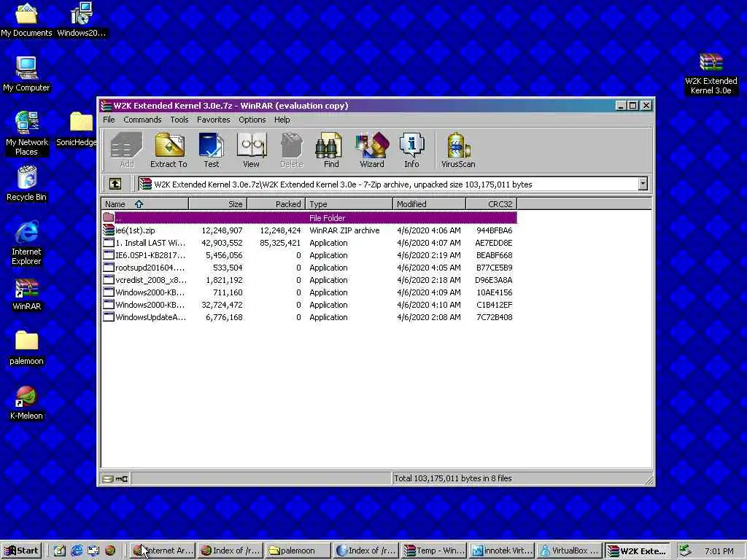Switch to Internet Ar... taskbar window
This screenshot has width=747, height=560.
coord(162,551)
